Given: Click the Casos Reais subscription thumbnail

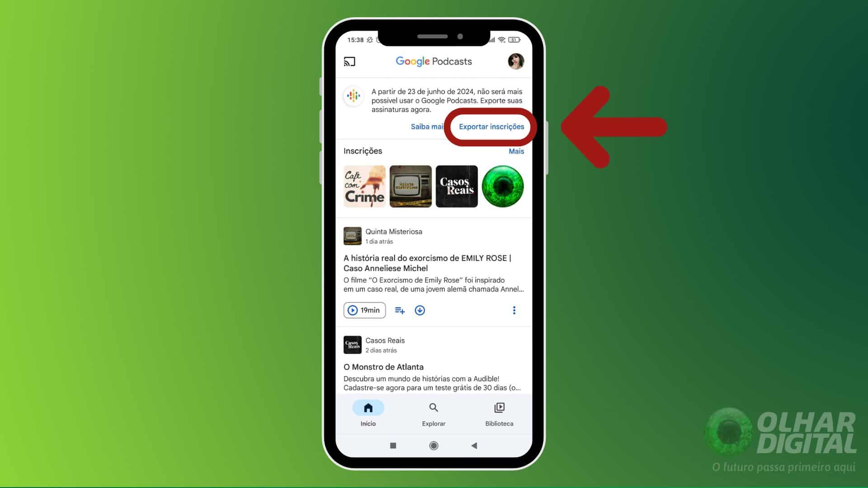Looking at the screenshot, I should (x=456, y=186).
